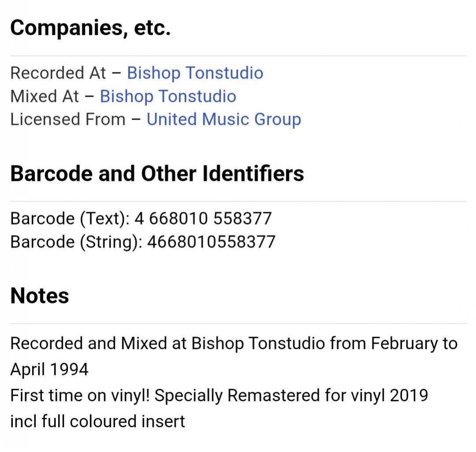Click the 'Companies, etc.' section heading

point(90,28)
